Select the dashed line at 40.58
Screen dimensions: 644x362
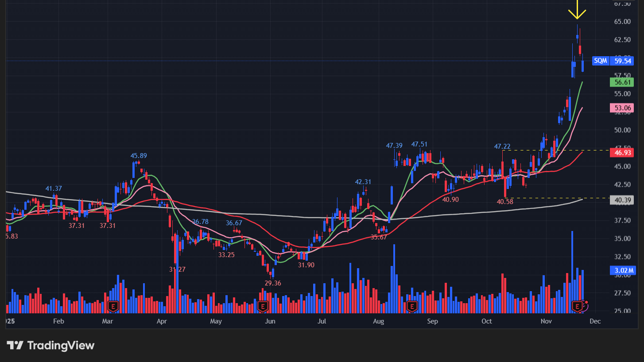[554, 198]
